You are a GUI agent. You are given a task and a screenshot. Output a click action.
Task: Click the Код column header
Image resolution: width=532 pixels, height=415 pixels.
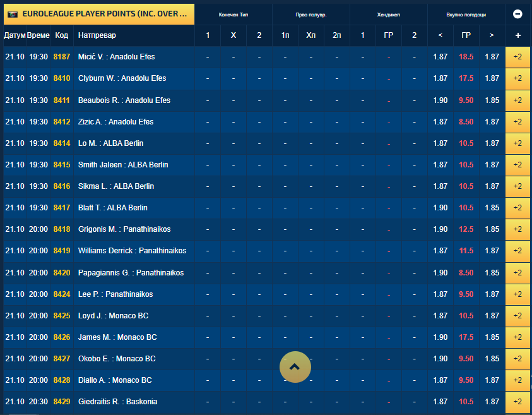point(62,35)
